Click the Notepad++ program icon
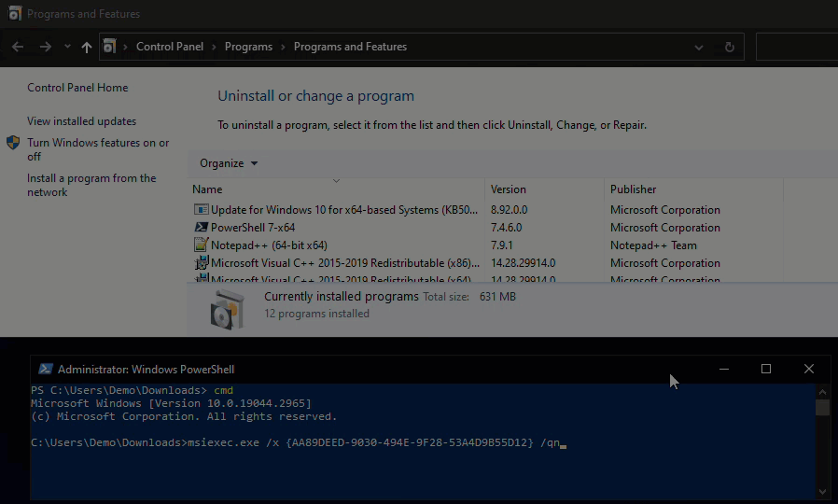Screen dimensions: 838x504 (x=201, y=245)
